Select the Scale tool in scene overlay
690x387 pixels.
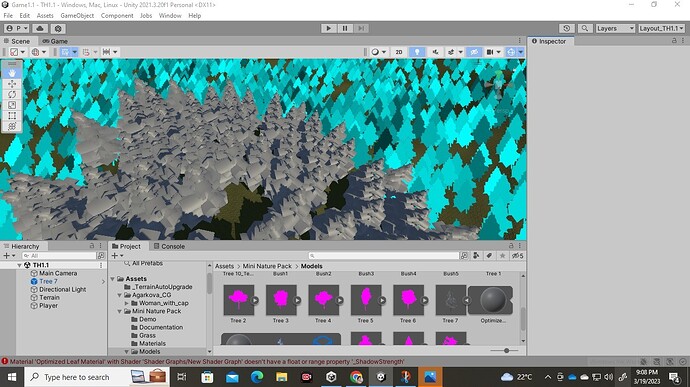[12, 105]
